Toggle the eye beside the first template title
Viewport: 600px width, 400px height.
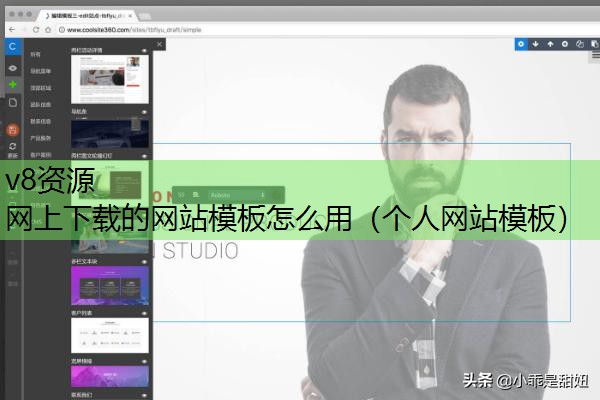[144, 51]
